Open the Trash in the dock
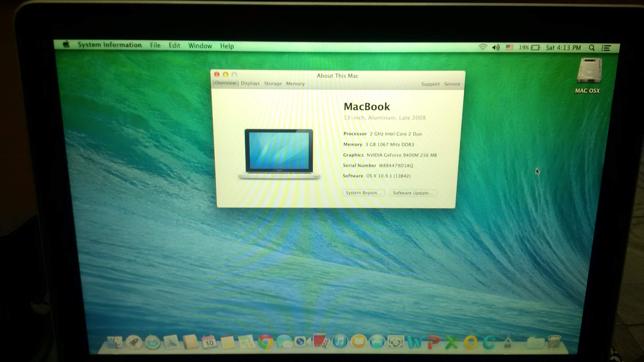 tap(554, 342)
